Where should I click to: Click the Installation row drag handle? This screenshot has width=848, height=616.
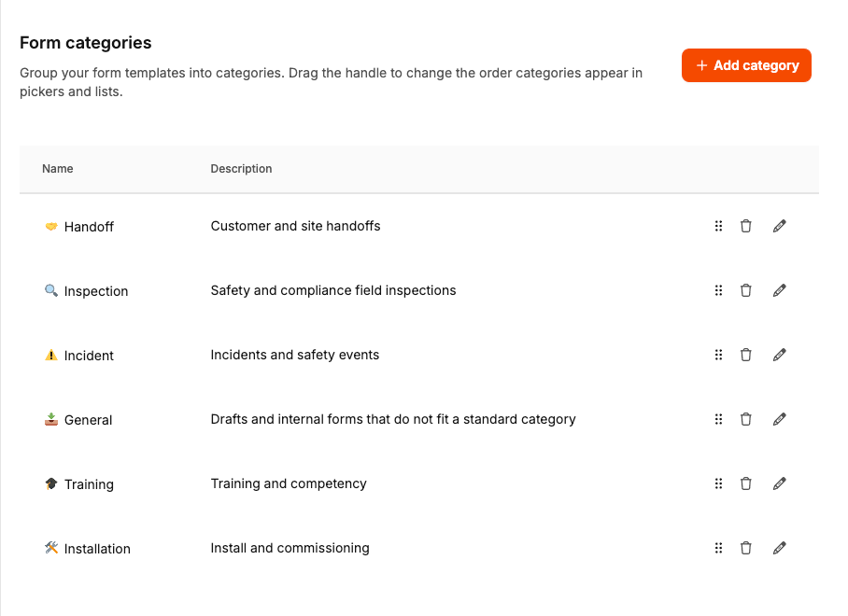pos(718,548)
